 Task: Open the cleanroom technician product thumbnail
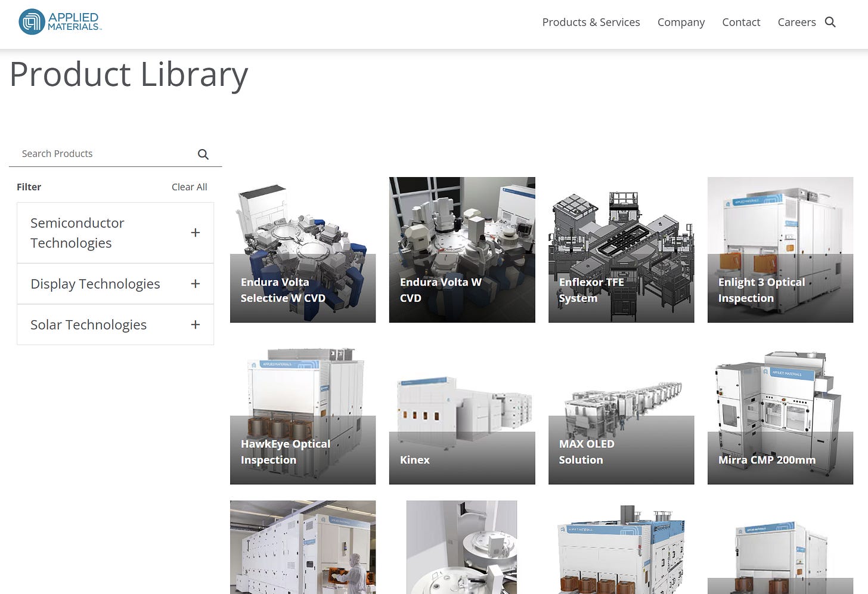click(303, 547)
